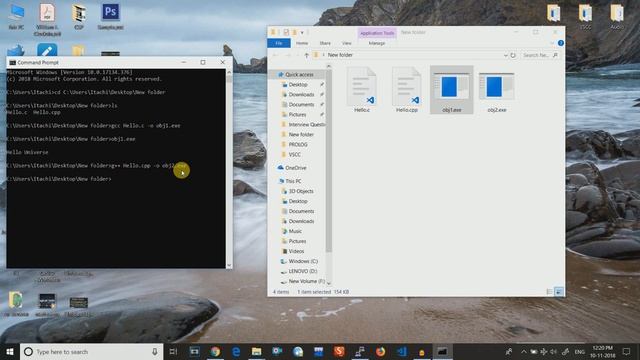
Task: Select the Photoshop file icon on the desktop
Action: (111, 16)
